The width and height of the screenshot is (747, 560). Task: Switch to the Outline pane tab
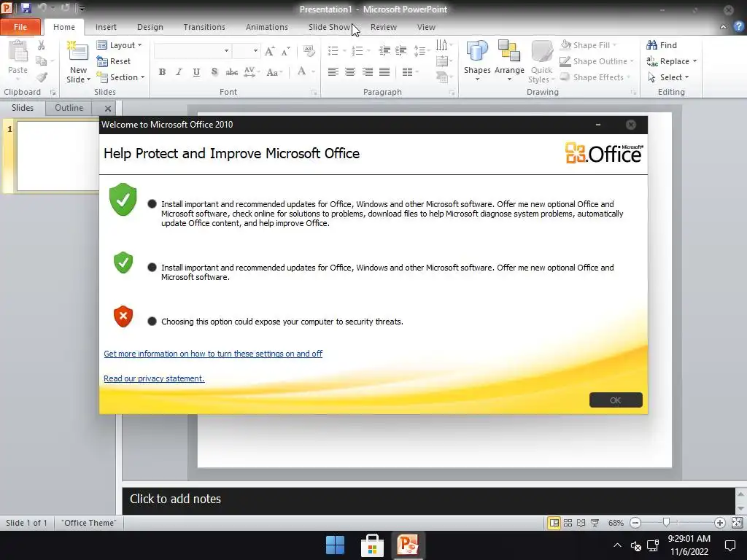[x=69, y=108]
